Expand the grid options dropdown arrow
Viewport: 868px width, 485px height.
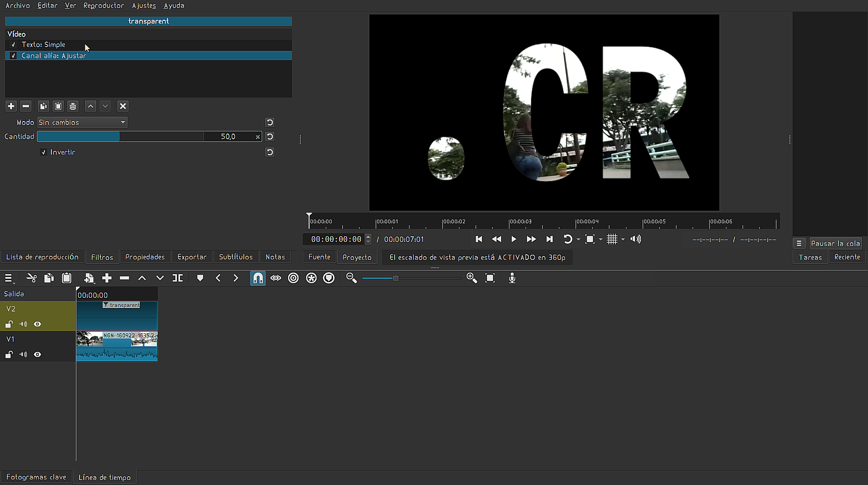(x=623, y=239)
